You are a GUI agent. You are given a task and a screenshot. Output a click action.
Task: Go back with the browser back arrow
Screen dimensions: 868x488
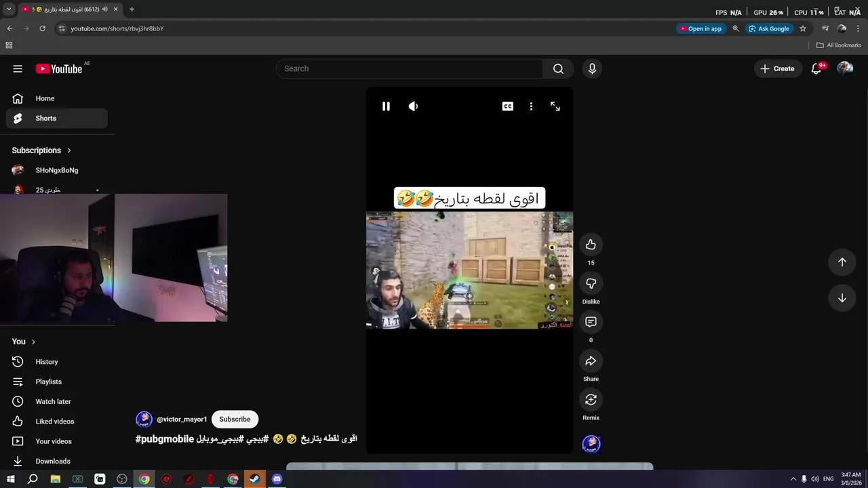[x=9, y=28]
